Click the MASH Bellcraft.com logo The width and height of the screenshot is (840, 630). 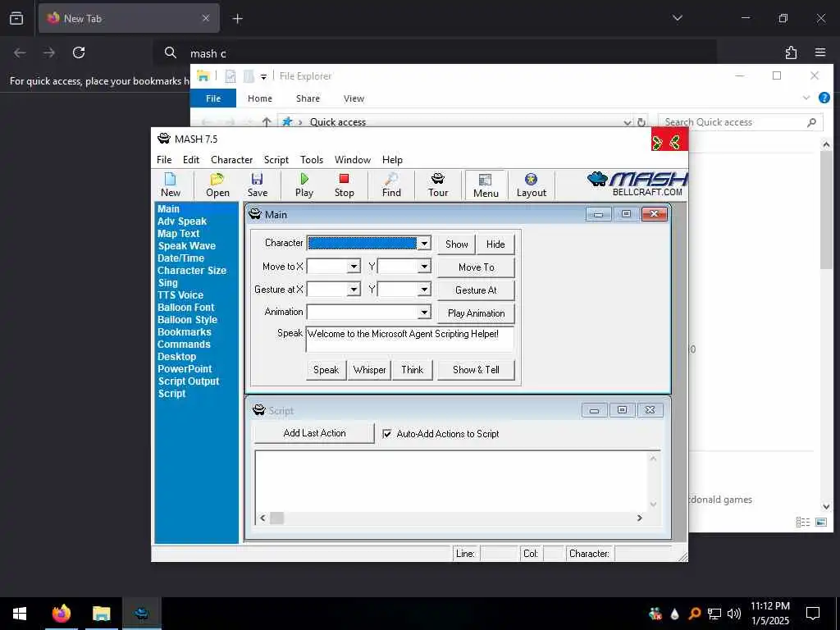coord(637,185)
